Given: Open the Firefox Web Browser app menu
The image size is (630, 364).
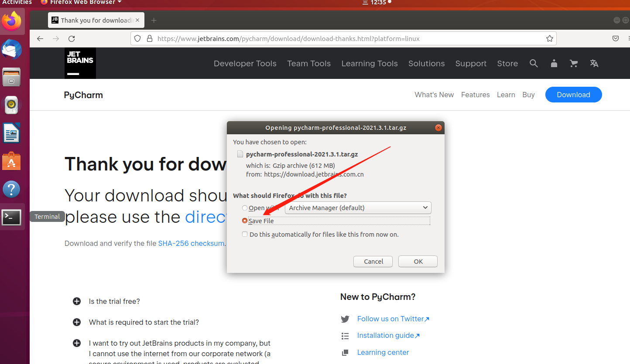Looking at the screenshot, I should click(81, 3).
